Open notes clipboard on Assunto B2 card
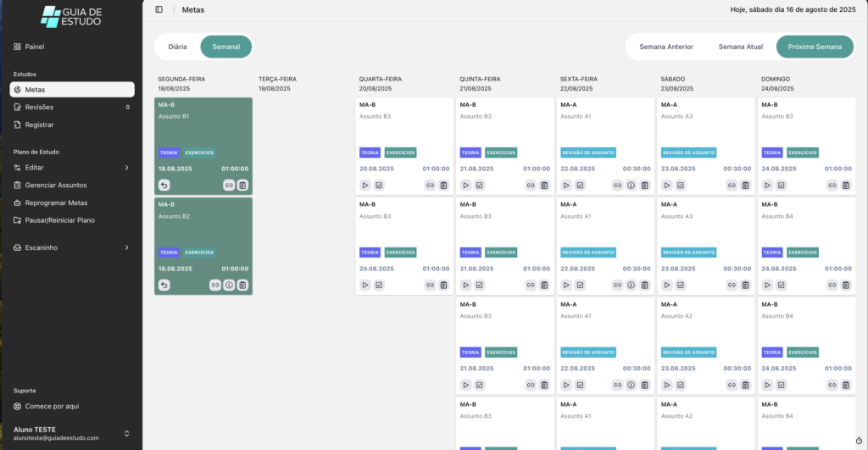The image size is (868, 450). tap(242, 285)
